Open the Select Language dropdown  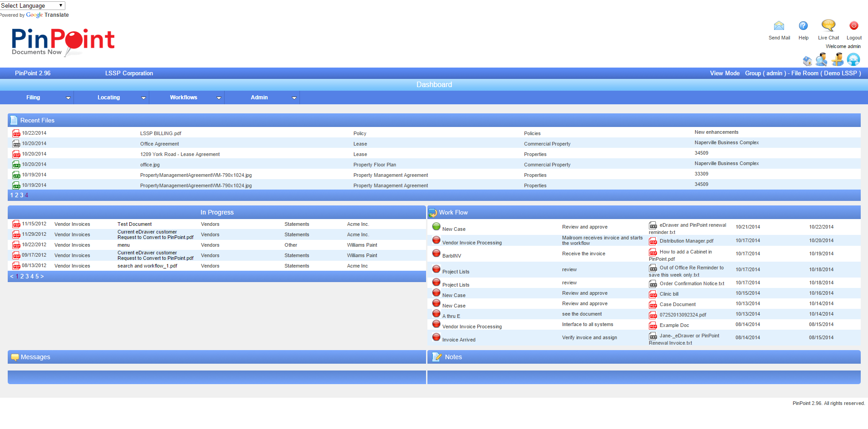click(x=32, y=5)
